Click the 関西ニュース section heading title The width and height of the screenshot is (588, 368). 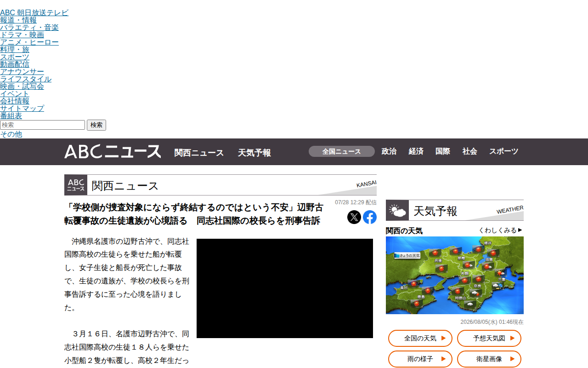(125, 186)
